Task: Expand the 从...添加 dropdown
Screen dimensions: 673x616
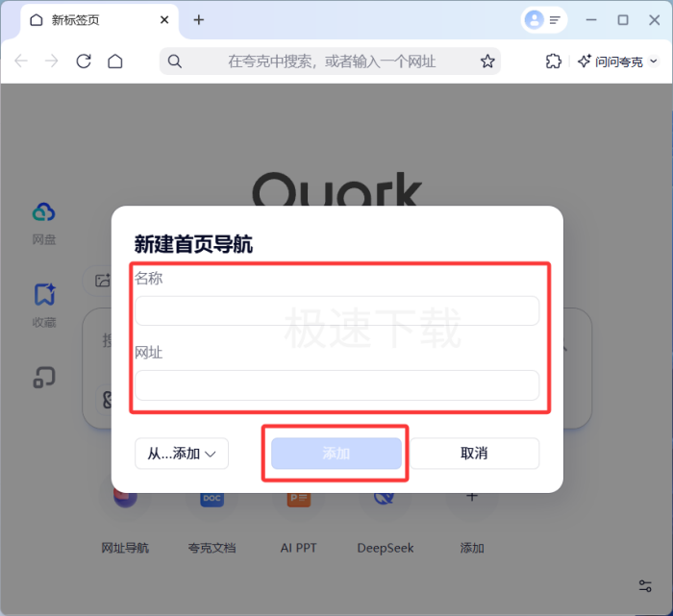Action: [x=182, y=454]
